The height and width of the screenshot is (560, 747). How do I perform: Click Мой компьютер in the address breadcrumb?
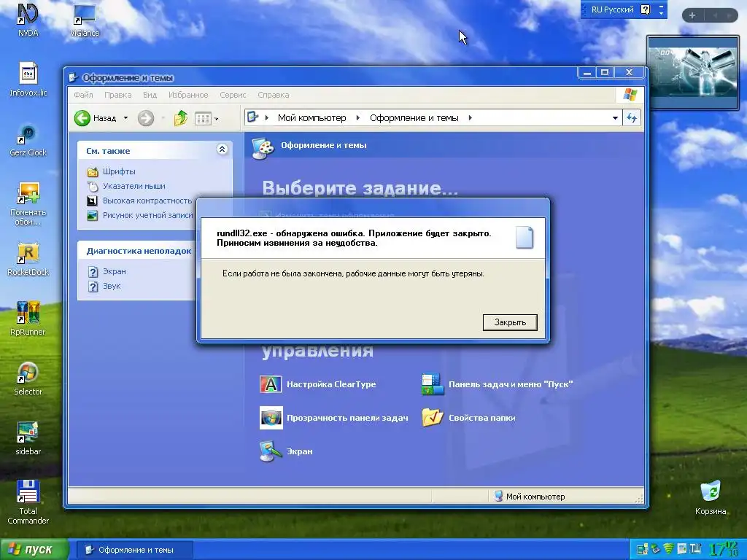click(x=312, y=117)
